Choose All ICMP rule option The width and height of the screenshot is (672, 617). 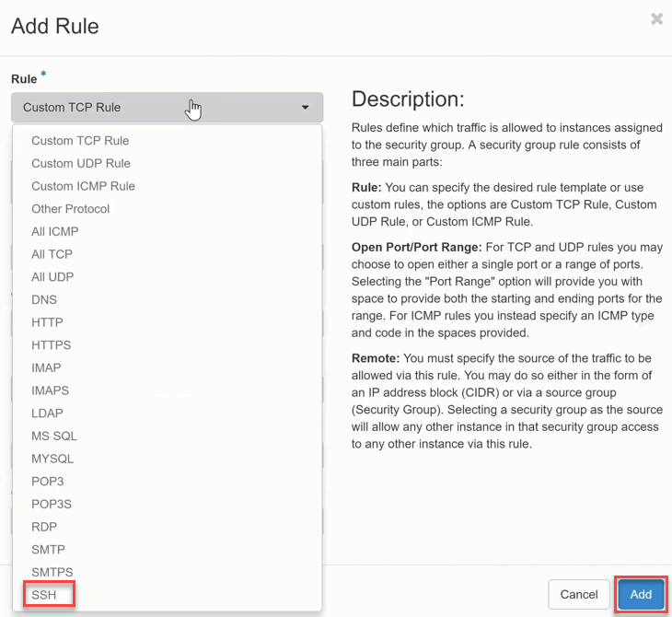55,232
